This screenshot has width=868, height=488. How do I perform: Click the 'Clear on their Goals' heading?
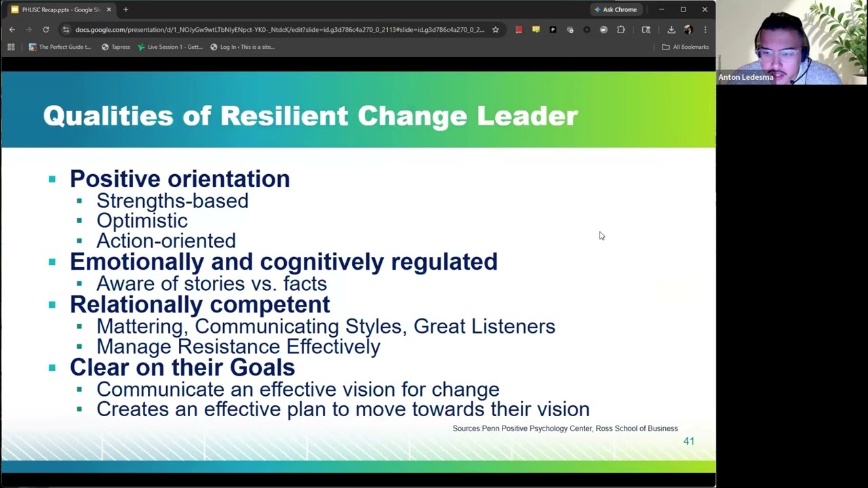click(182, 367)
